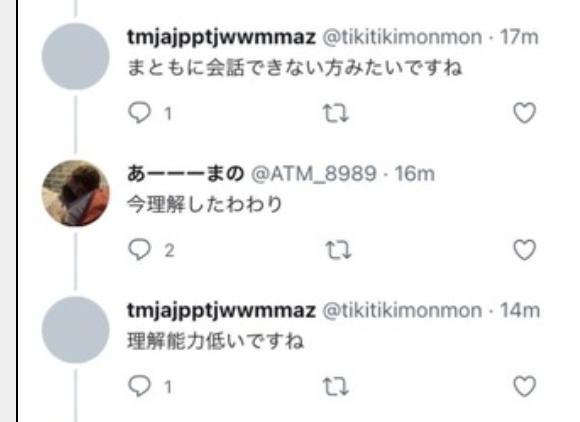Image resolution: width=580 pixels, height=422 pixels.
Task: Open @tikitikimonmon handle on the 14m tweet
Action: tap(402, 310)
